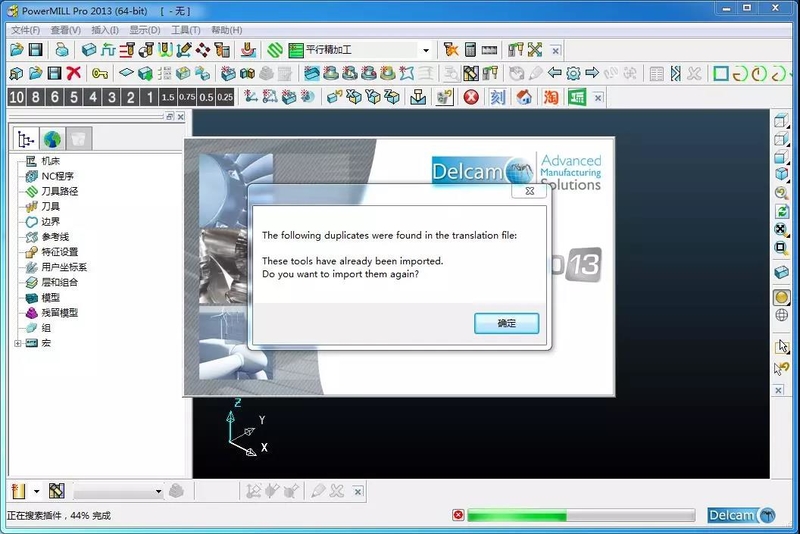Open the 插入(I) menu

tap(105, 30)
